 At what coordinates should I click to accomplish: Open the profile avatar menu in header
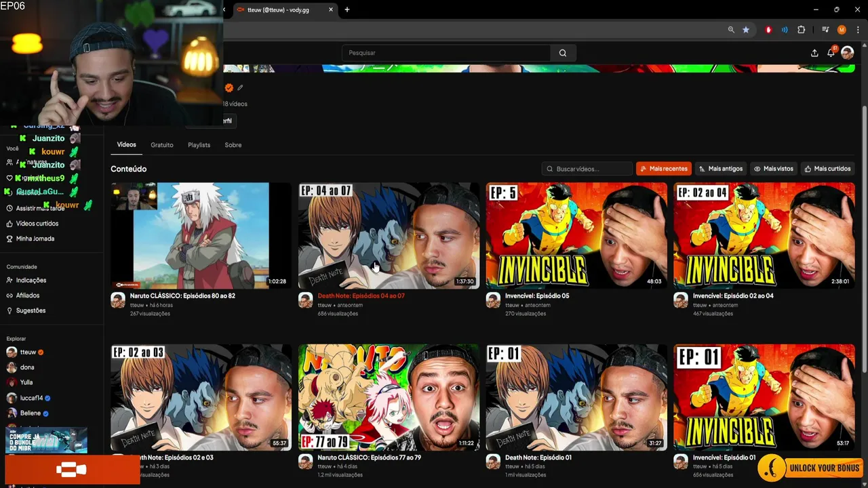[847, 53]
